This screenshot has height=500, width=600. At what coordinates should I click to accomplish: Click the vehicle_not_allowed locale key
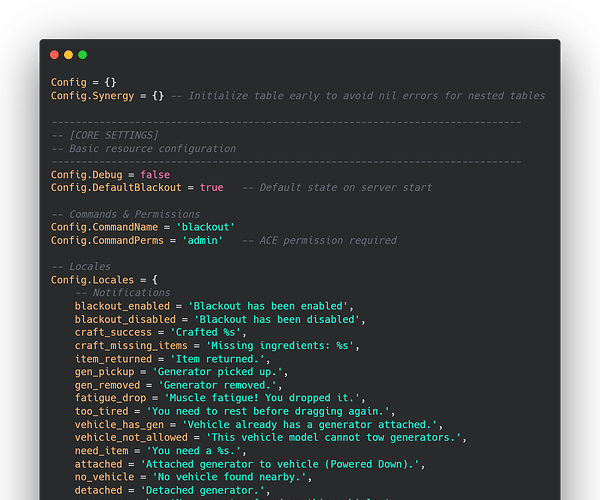click(x=129, y=437)
